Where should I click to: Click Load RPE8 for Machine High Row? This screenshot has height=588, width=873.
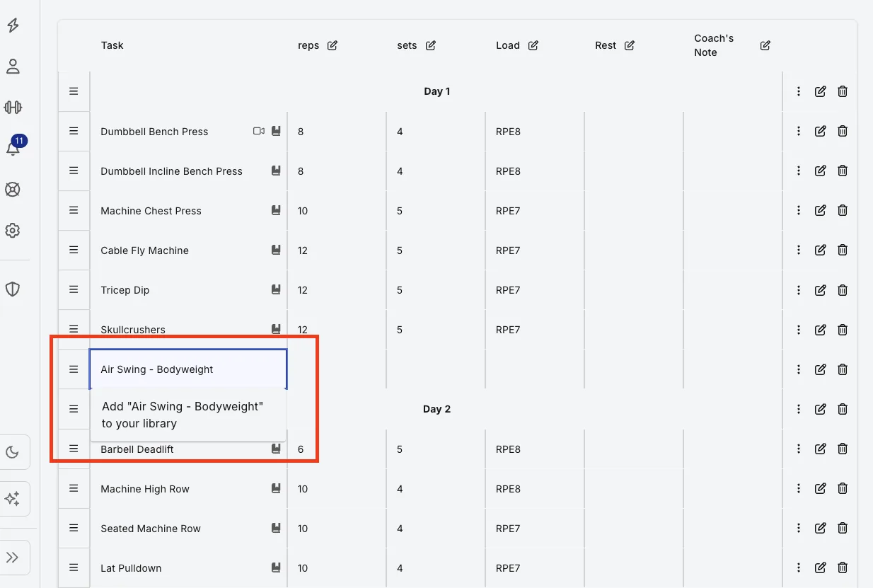pyautogui.click(x=508, y=489)
